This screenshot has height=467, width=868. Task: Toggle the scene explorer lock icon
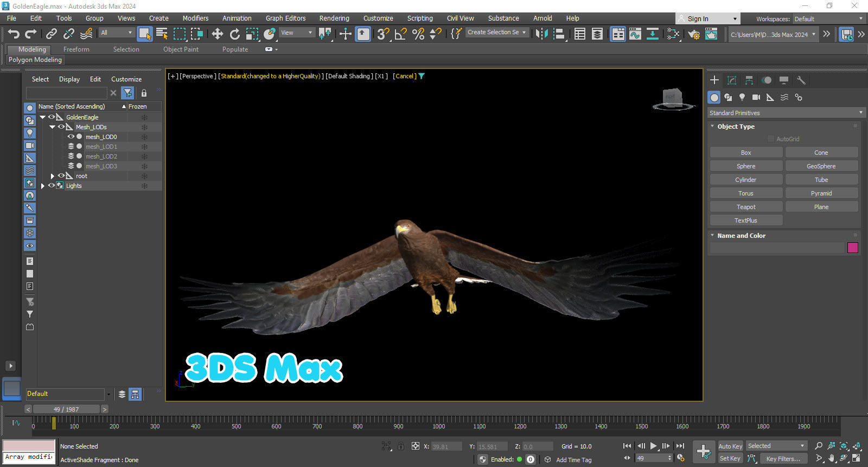click(144, 93)
